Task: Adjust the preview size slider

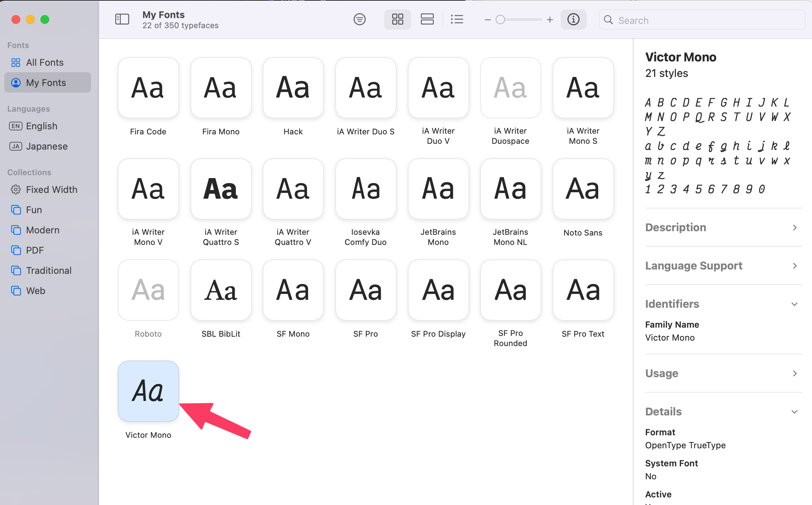Action: pos(519,20)
